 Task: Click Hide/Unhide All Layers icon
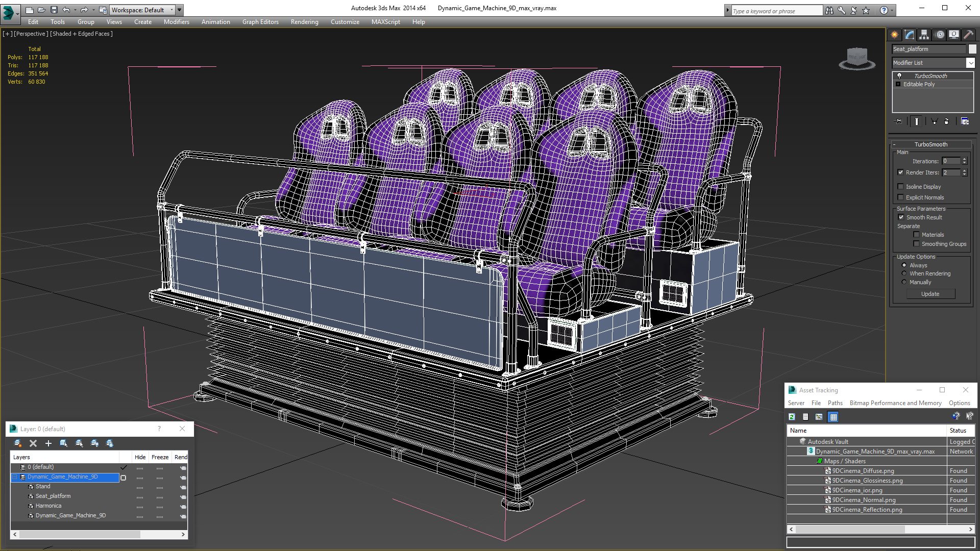[x=94, y=443]
